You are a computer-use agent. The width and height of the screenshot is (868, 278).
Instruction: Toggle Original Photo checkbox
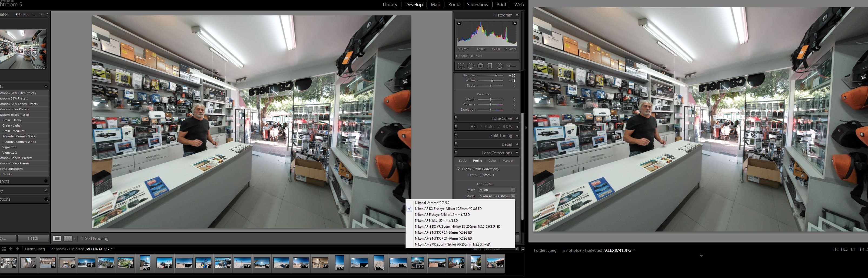(x=458, y=56)
